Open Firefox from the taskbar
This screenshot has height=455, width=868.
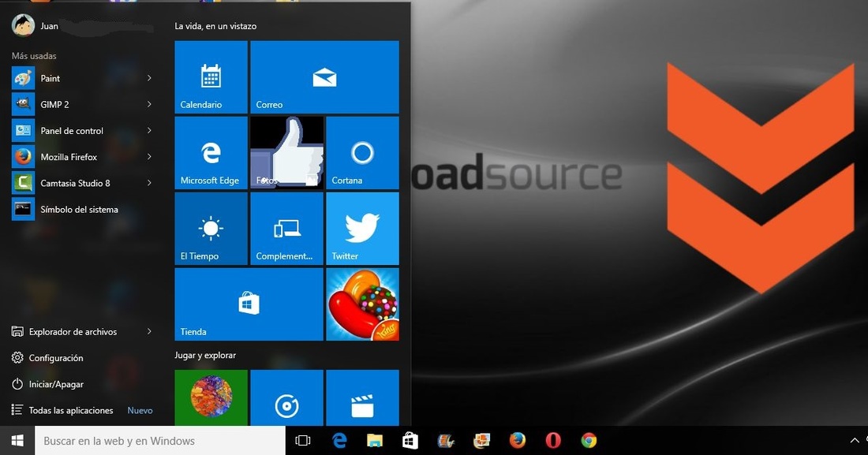click(518, 441)
